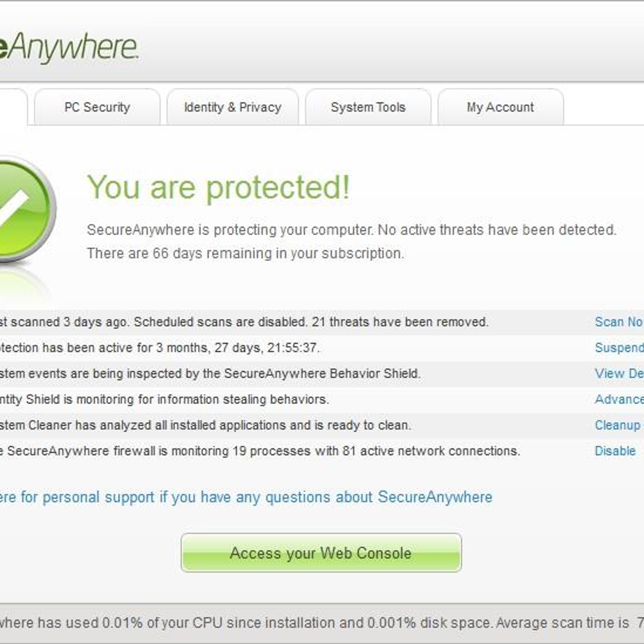
Task: Click the System Cleaner status text
Action: [206, 425]
